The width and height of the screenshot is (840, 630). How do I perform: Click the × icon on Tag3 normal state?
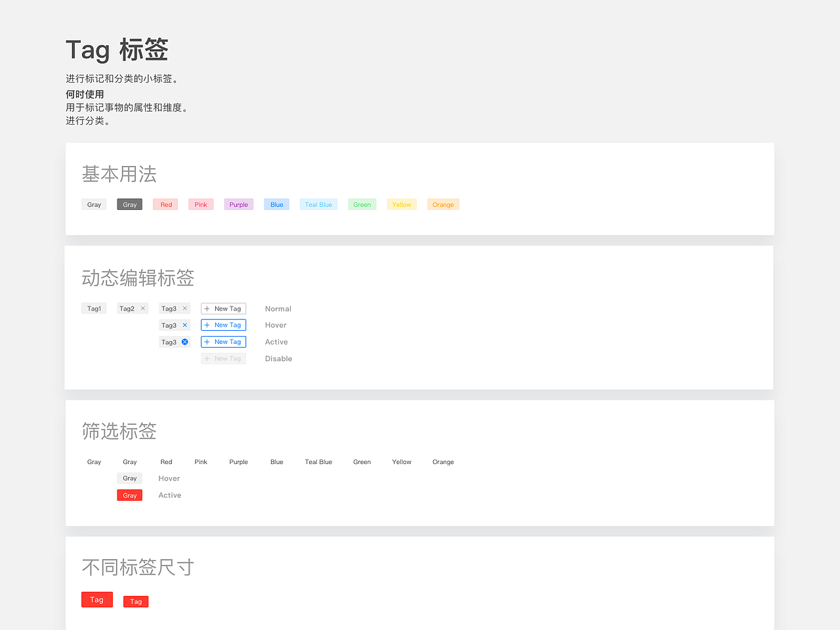pos(184,308)
